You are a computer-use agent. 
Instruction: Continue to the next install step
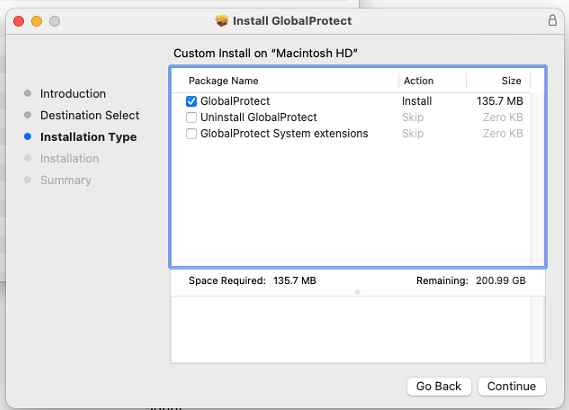coord(512,386)
